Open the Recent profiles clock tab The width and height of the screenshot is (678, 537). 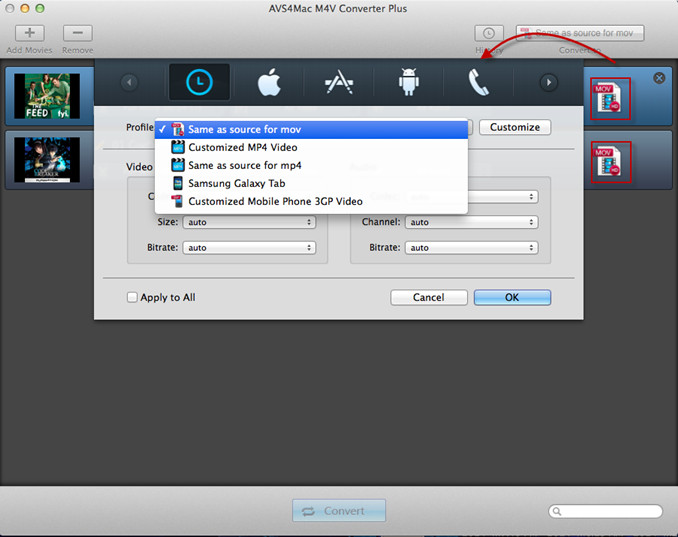pyautogui.click(x=199, y=82)
